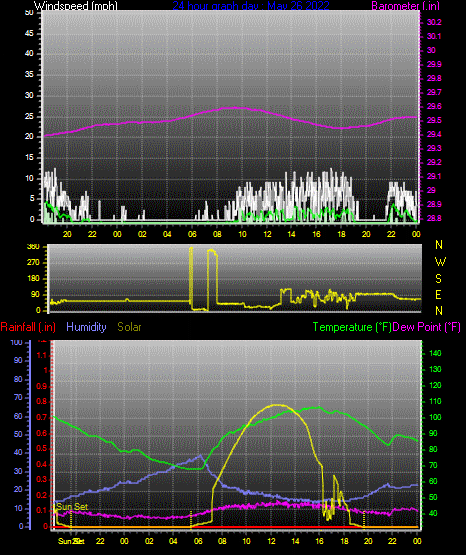This screenshot has height=555, width=466.
Task: Click "25" on the windspeed axis
Action: pos(29,116)
